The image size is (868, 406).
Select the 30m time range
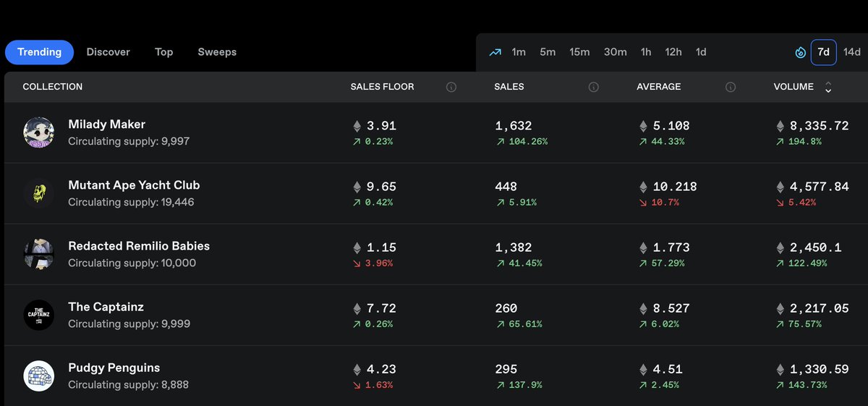[x=615, y=52]
